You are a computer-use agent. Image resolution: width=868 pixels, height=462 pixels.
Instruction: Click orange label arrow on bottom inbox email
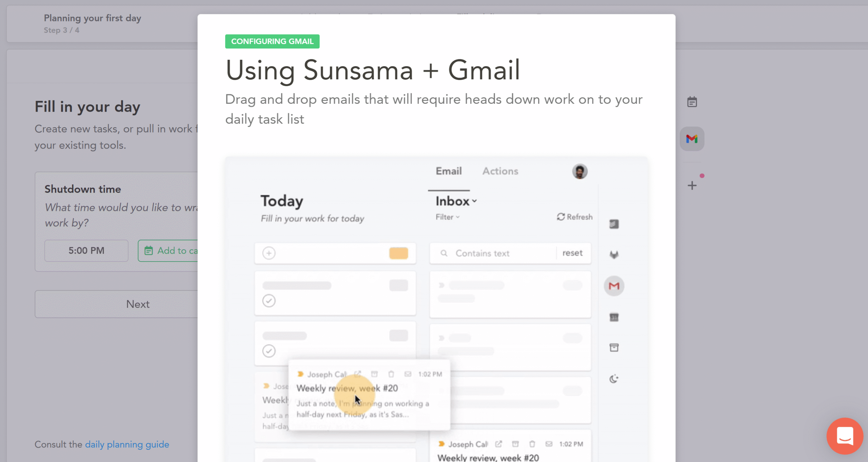tap(441, 444)
